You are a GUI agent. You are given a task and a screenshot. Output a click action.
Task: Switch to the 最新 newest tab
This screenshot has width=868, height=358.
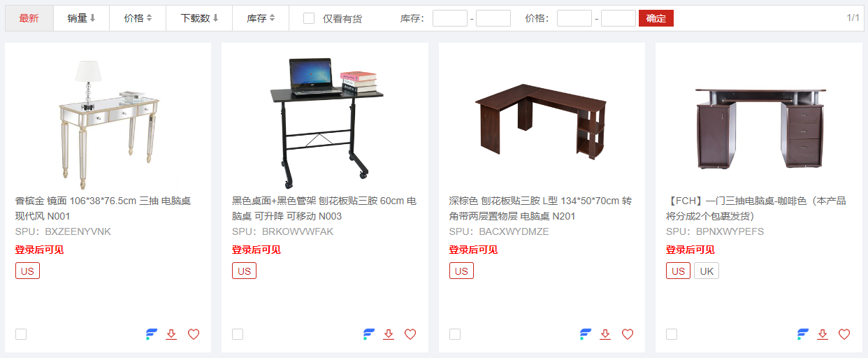point(29,18)
